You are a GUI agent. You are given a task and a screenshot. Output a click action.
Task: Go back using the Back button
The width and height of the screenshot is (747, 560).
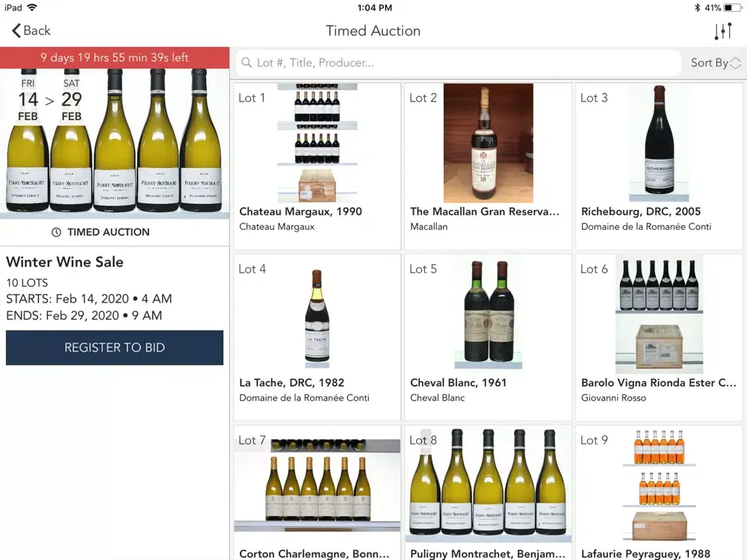point(31,31)
